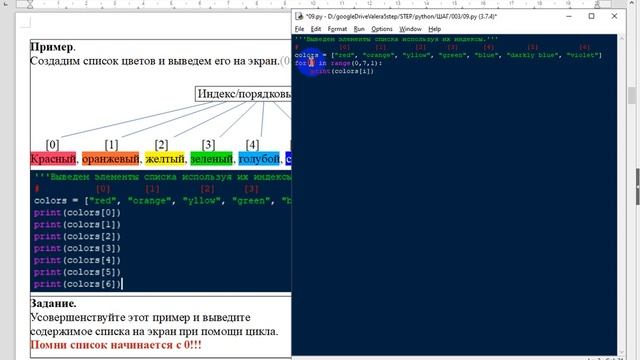Click the "violet" string in IDLE code

coord(583,55)
